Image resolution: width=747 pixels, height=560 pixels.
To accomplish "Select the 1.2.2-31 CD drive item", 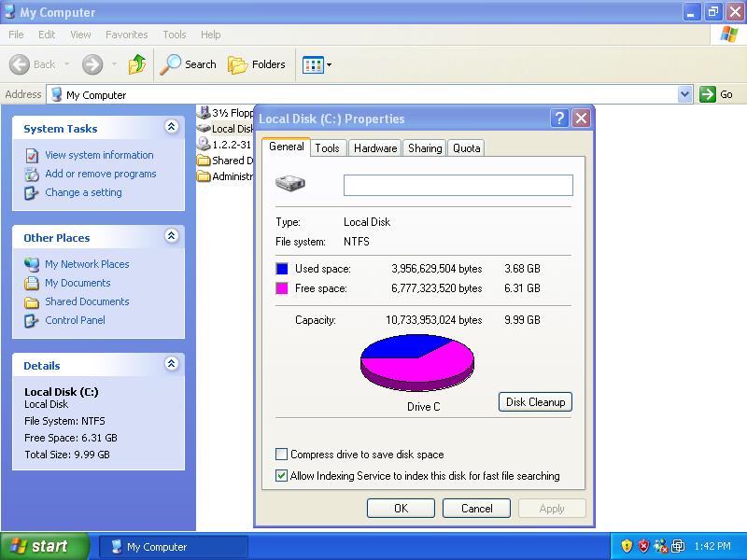I will point(225,145).
